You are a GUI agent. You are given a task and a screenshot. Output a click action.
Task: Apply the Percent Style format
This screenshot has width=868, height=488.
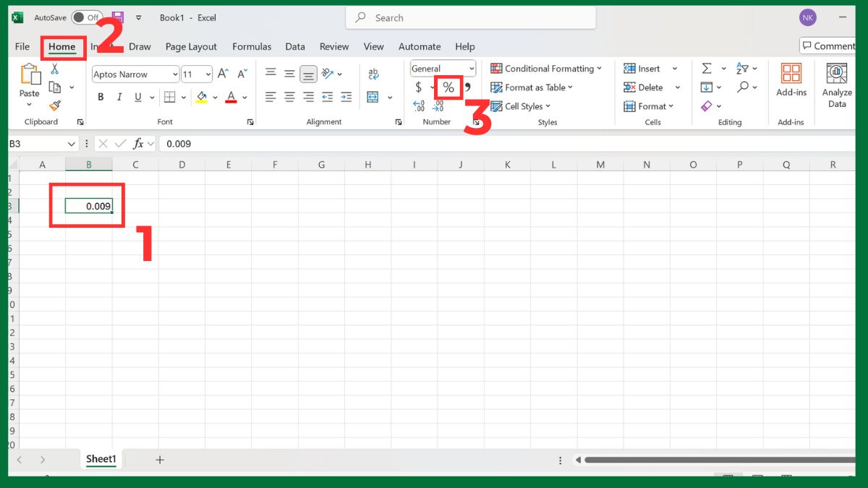(448, 87)
